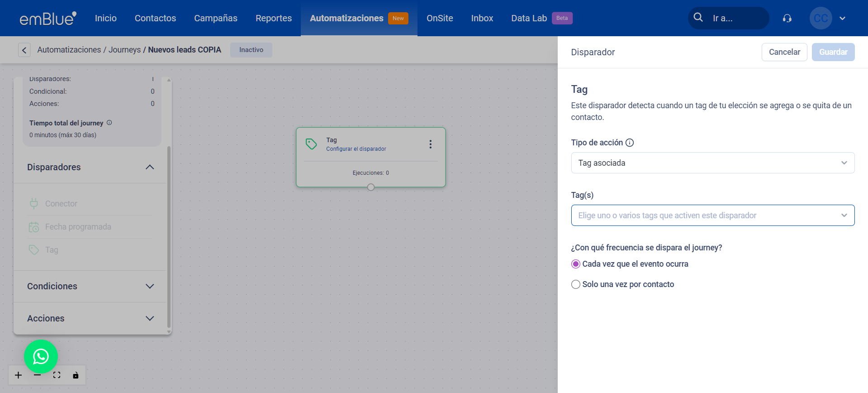Click the Cancelar button
868x393 pixels.
pos(784,52)
